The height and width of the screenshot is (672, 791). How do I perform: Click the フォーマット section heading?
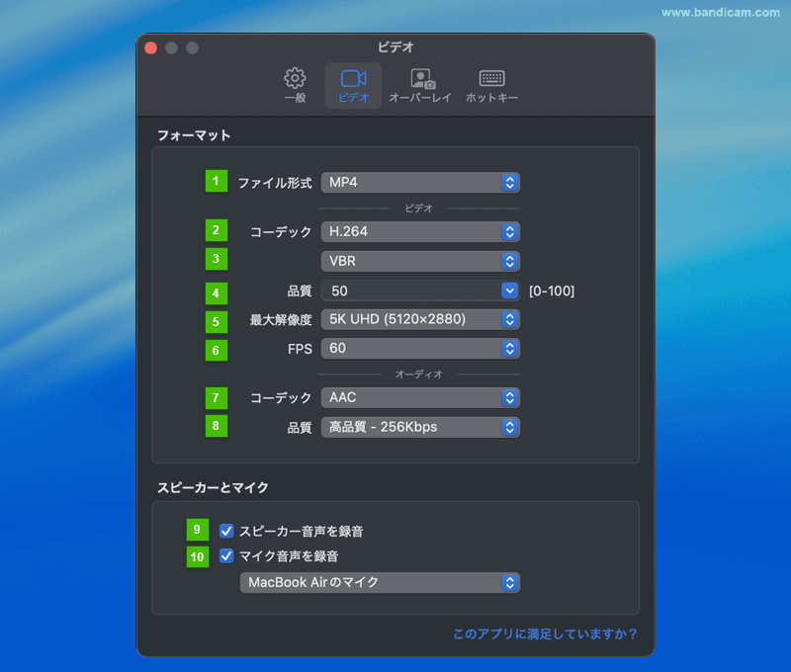pyautogui.click(x=194, y=135)
